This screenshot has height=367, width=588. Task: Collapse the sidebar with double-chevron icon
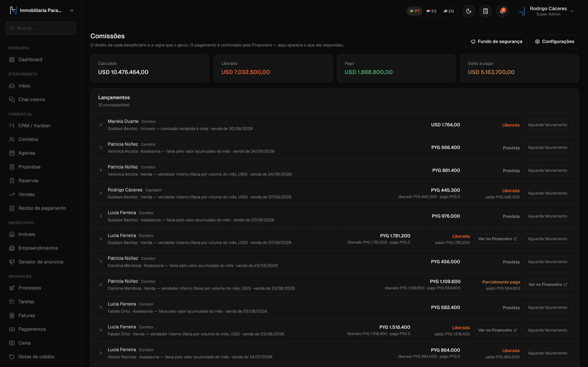point(72,11)
